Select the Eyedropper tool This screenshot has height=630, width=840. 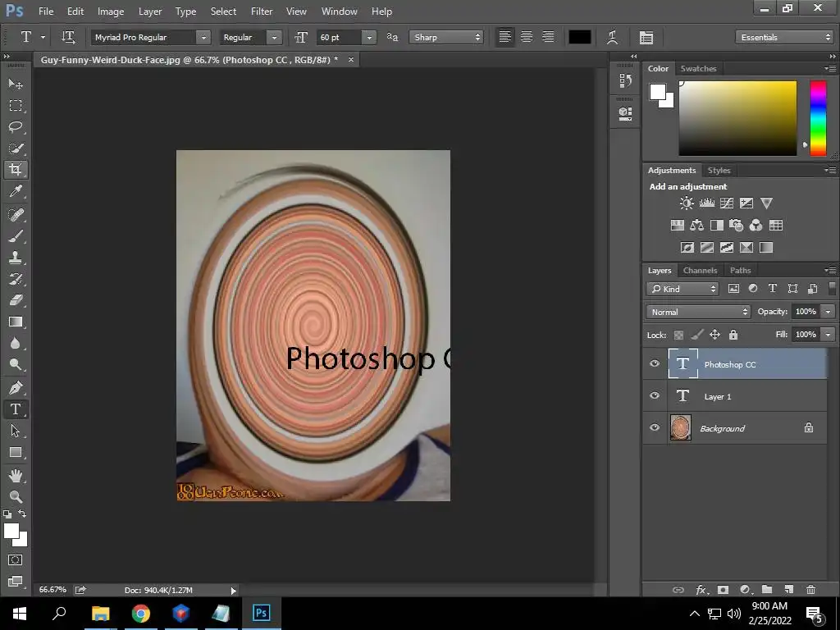16,191
